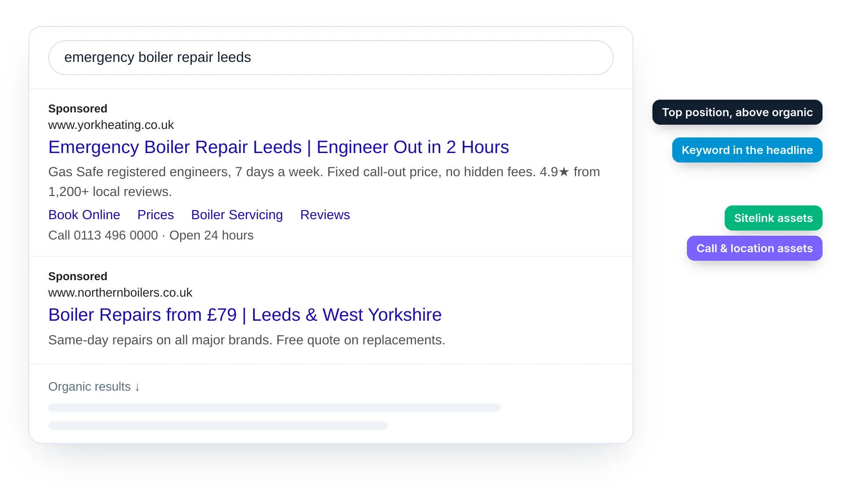The width and height of the screenshot is (850, 504).
Task: Open the Reviews sitelink
Action: (325, 215)
